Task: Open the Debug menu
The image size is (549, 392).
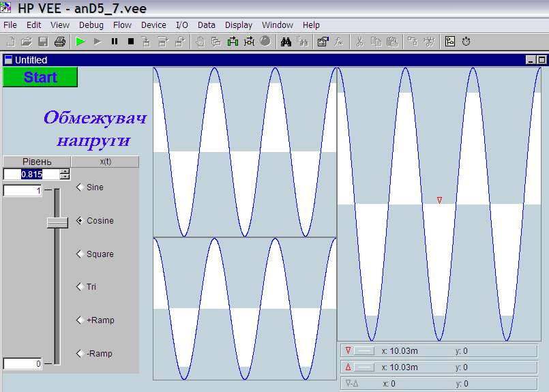Action: click(x=91, y=25)
